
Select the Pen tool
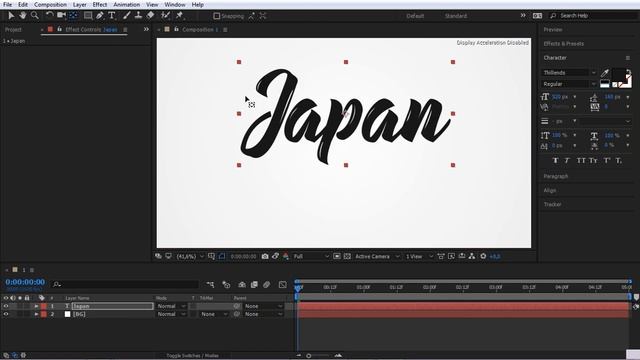coord(100,16)
